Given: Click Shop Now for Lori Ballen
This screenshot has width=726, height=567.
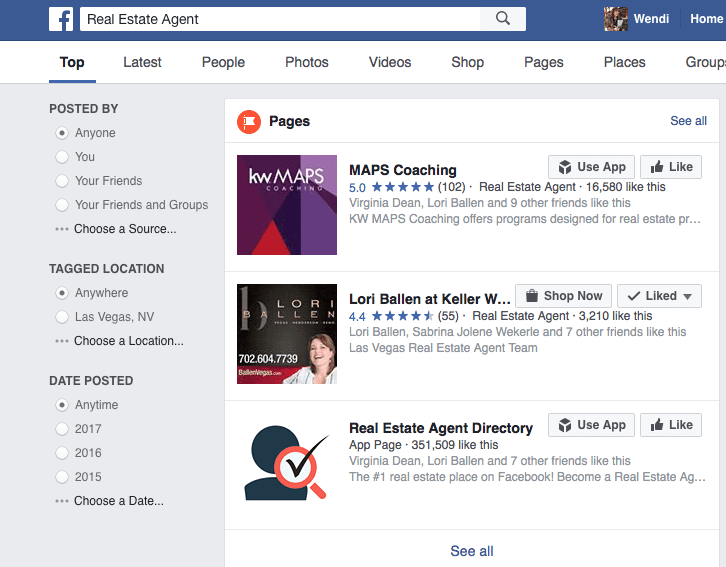Looking at the screenshot, I should 563,296.
